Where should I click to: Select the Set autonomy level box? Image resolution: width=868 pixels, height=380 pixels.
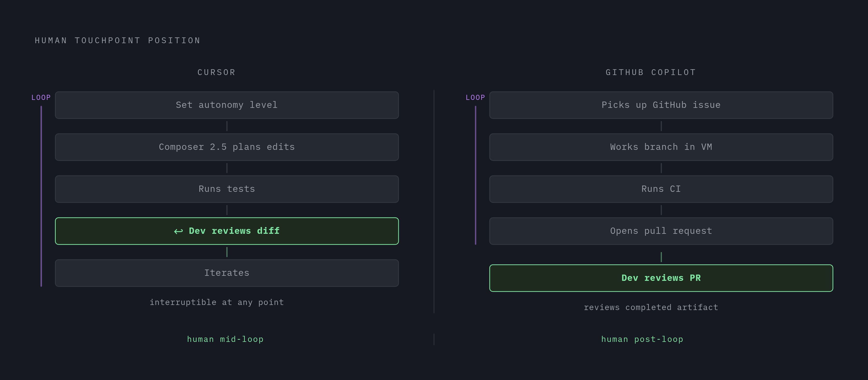tap(227, 105)
